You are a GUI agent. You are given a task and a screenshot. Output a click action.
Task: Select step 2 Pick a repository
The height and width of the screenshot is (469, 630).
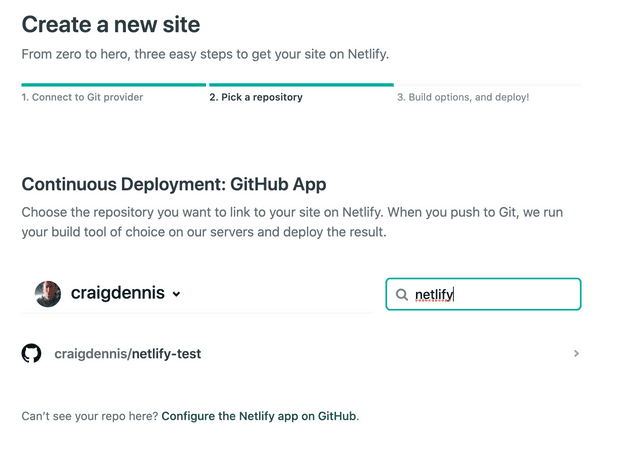click(x=256, y=97)
